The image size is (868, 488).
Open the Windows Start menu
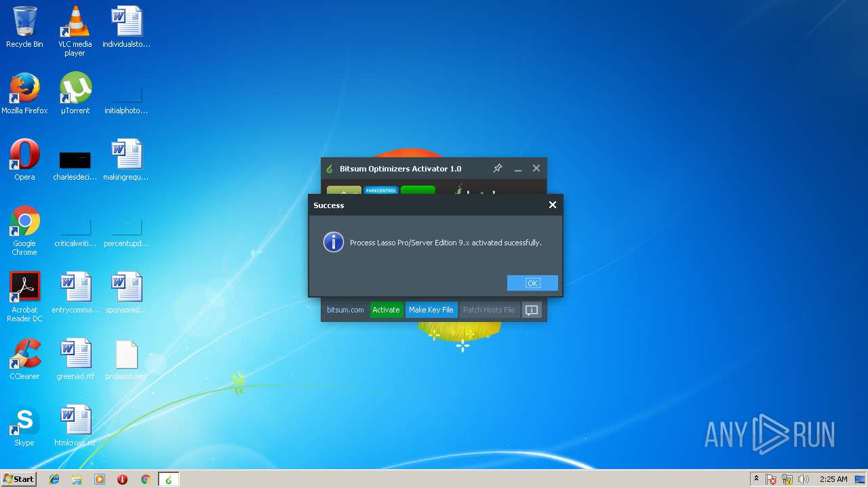click(18, 479)
